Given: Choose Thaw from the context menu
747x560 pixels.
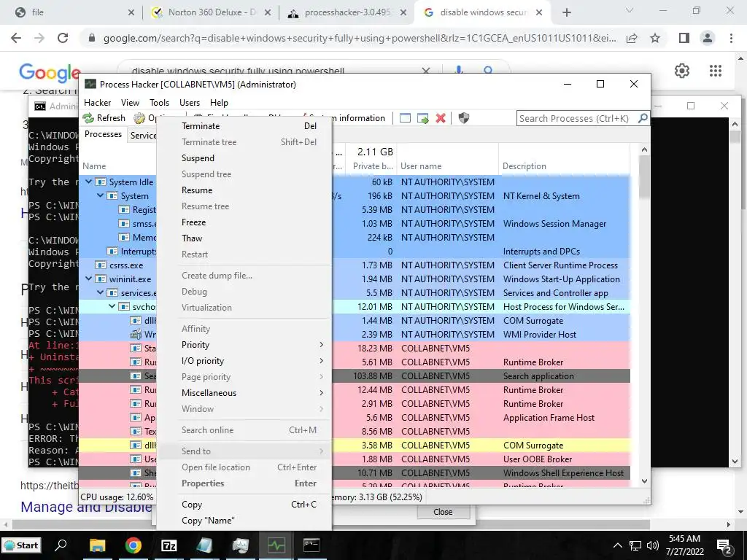Looking at the screenshot, I should 244,238.
